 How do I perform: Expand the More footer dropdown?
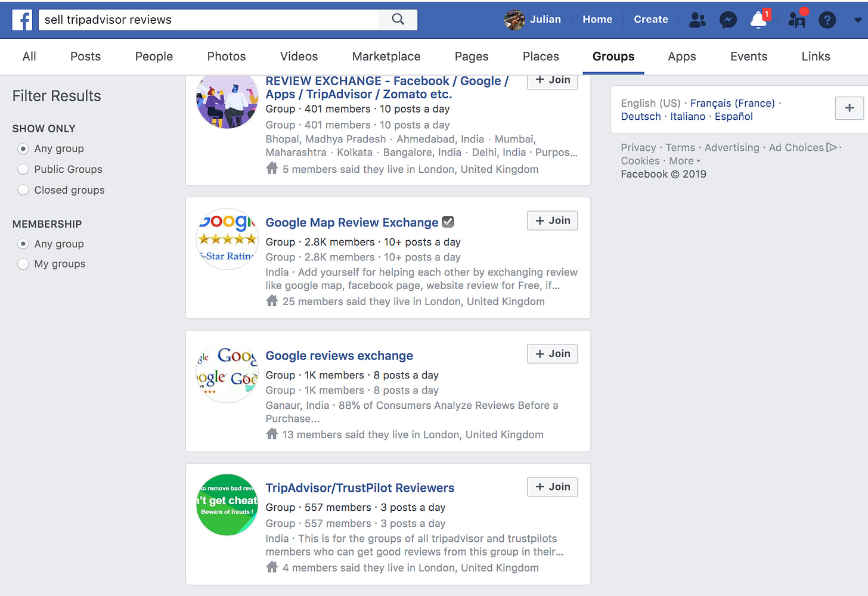(685, 161)
